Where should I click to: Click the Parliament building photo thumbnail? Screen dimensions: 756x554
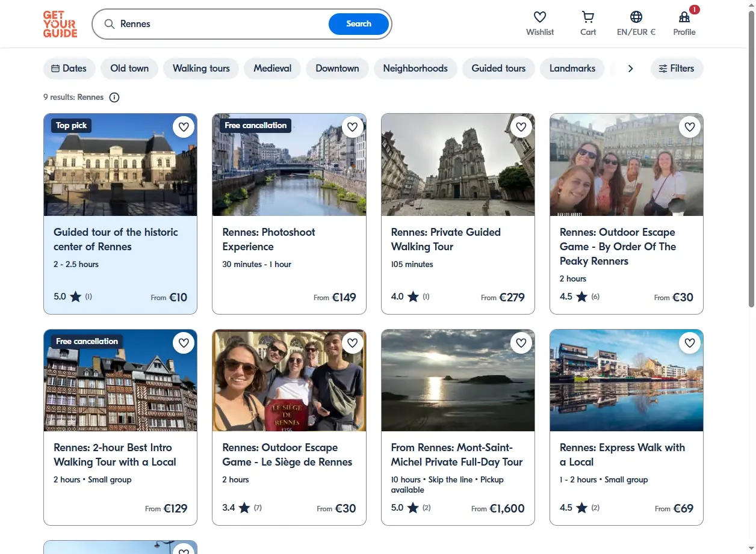(120, 165)
